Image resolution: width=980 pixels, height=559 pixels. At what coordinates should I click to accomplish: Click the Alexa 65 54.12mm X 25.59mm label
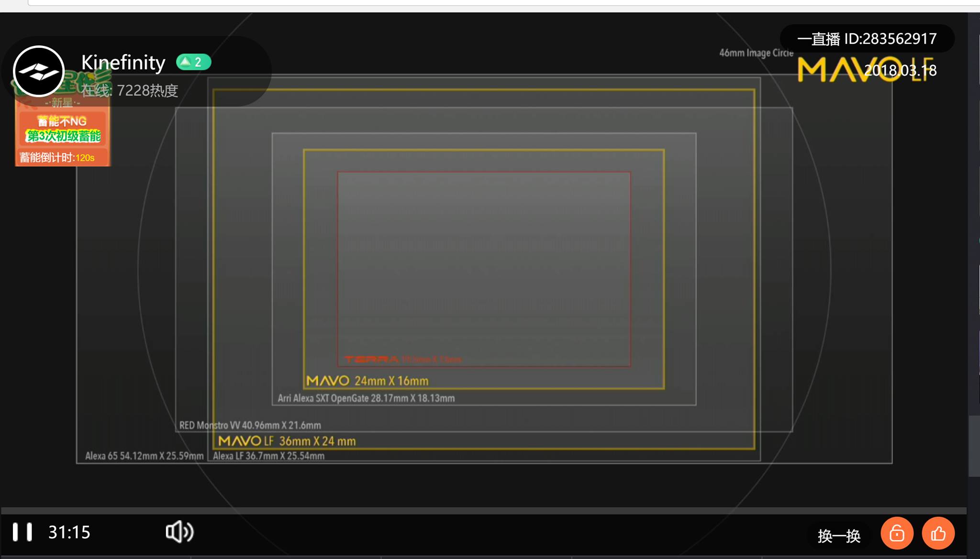pos(145,456)
